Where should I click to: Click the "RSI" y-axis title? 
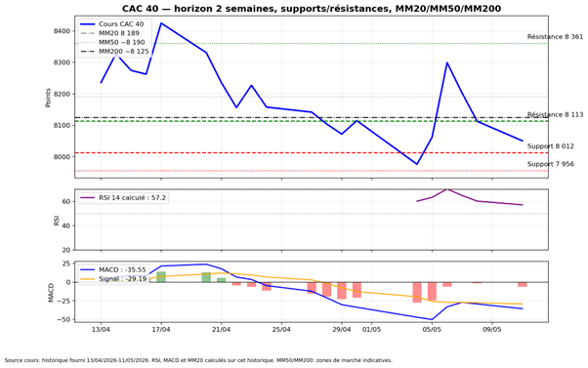pos(57,221)
